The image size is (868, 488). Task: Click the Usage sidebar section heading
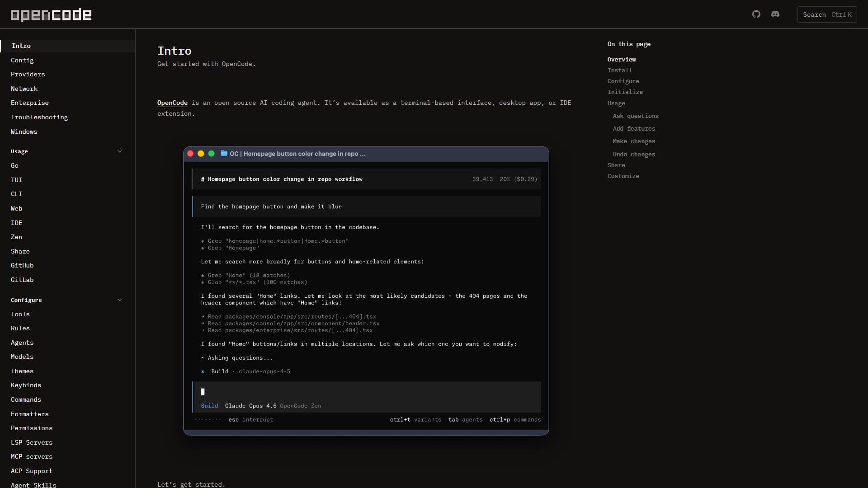[x=19, y=151]
